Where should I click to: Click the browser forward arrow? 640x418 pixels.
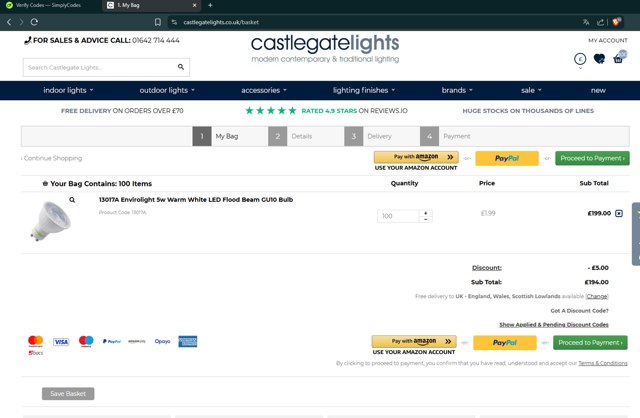[21, 22]
